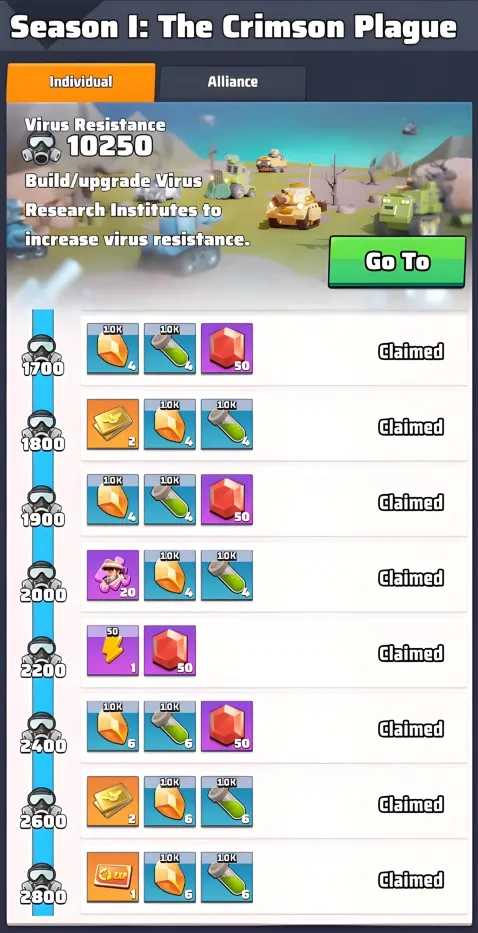Tap the EXP card icon in 2800 row
This screenshot has width=478, height=933.
pyautogui.click(x=113, y=878)
